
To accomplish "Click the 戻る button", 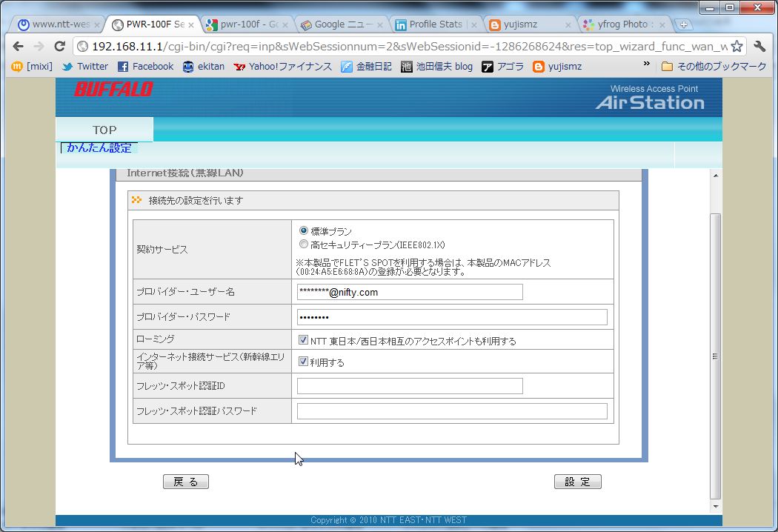I will [x=186, y=482].
